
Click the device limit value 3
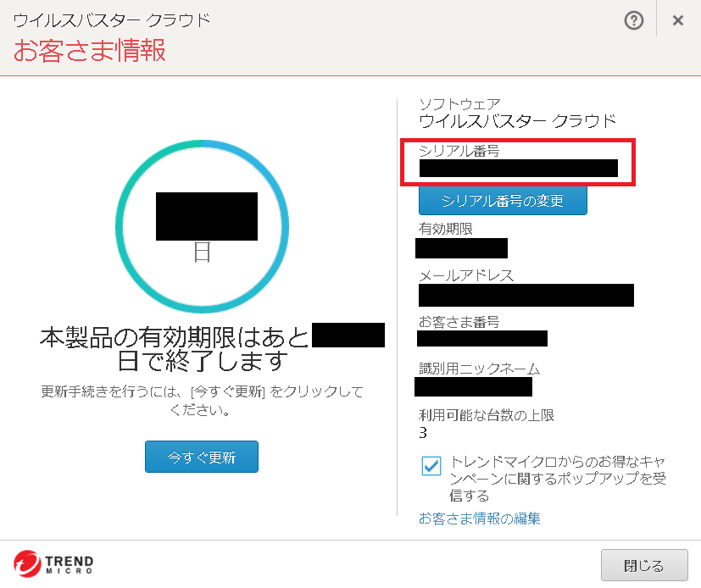(423, 432)
